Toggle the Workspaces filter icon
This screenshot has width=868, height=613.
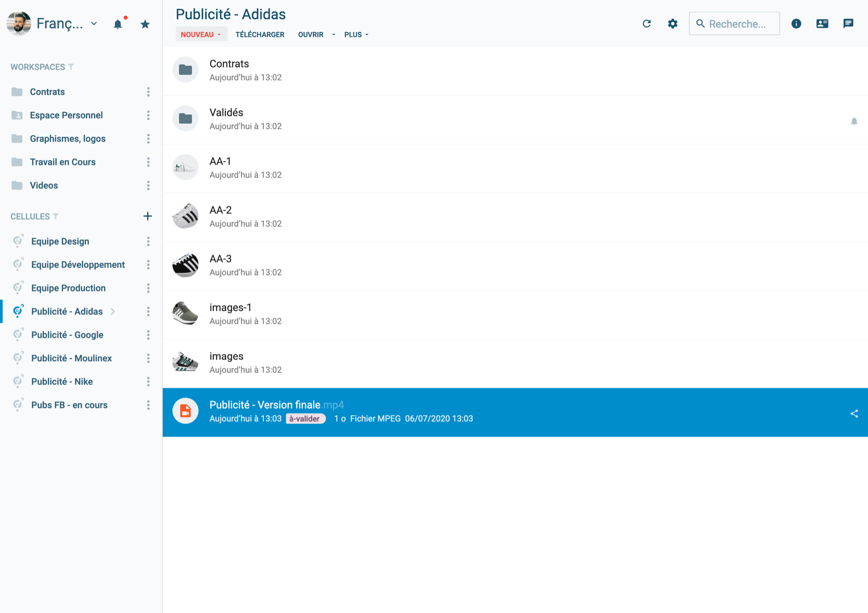pos(71,67)
